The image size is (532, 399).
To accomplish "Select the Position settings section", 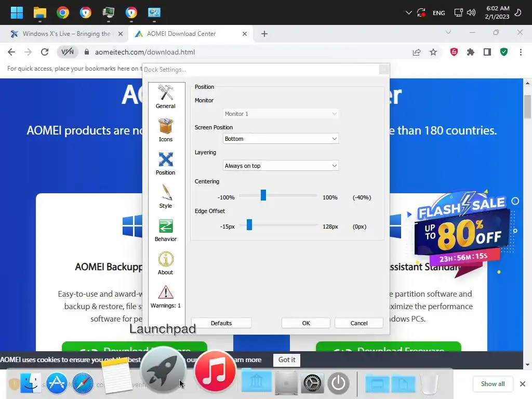I will [166, 163].
